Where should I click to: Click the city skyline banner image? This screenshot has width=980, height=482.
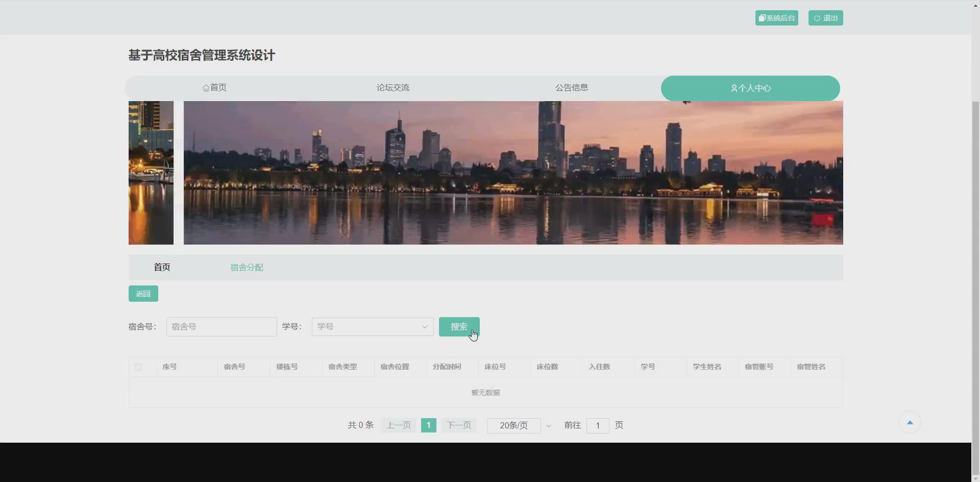pyautogui.click(x=513, y=173)
